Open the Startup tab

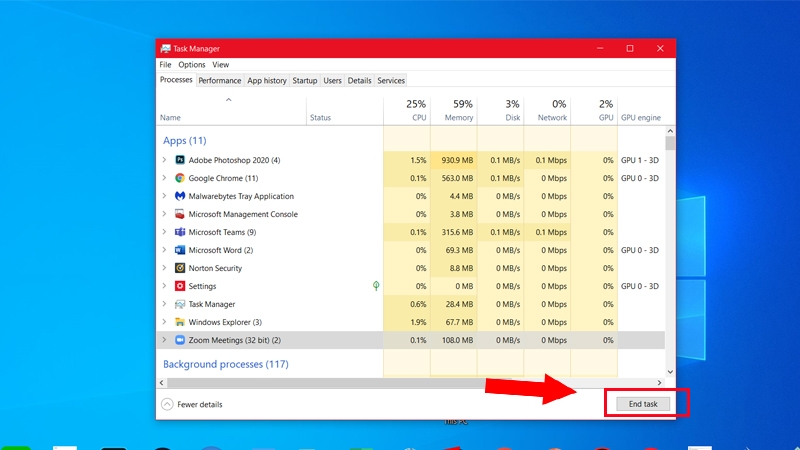point(305,80)
